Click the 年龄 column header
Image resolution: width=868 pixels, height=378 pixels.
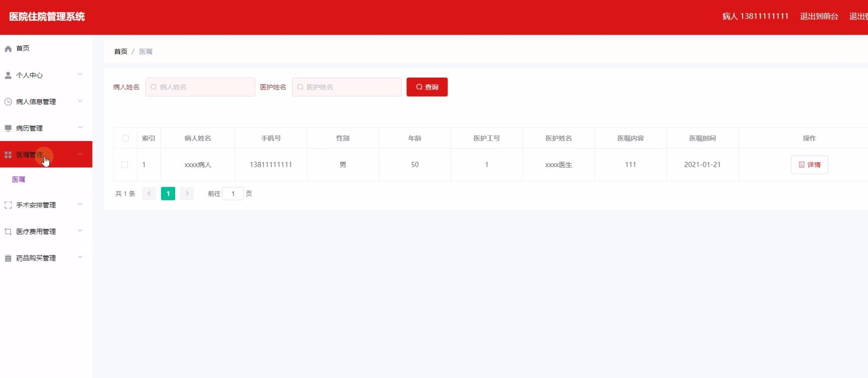[x=415, y=138]
